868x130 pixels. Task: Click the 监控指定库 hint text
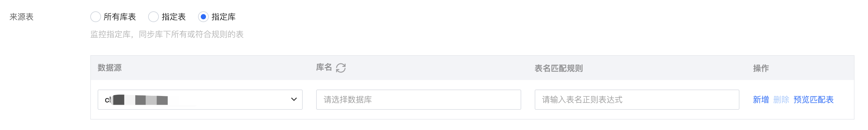tap(167, 34)
